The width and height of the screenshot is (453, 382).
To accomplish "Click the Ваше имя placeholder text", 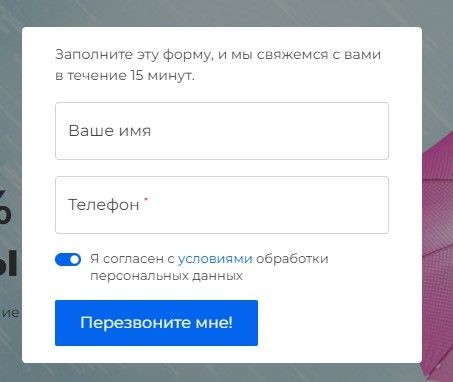I will 110,131.
